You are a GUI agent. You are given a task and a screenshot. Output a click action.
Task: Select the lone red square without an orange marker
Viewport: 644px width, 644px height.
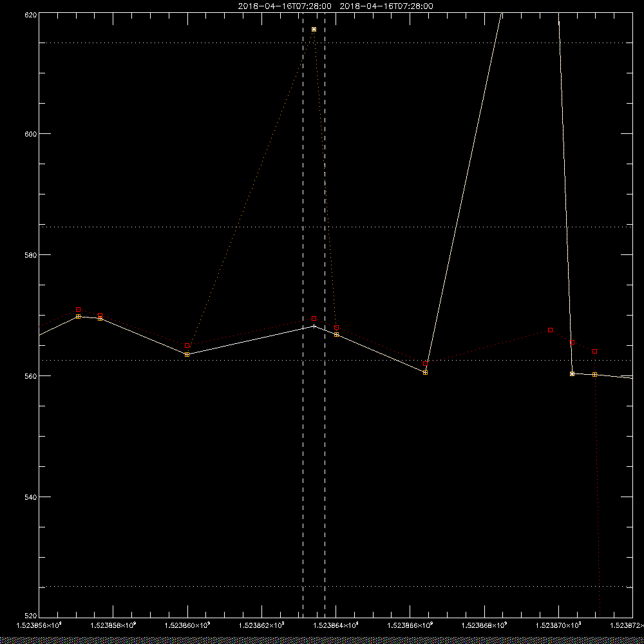click(550, 330)
